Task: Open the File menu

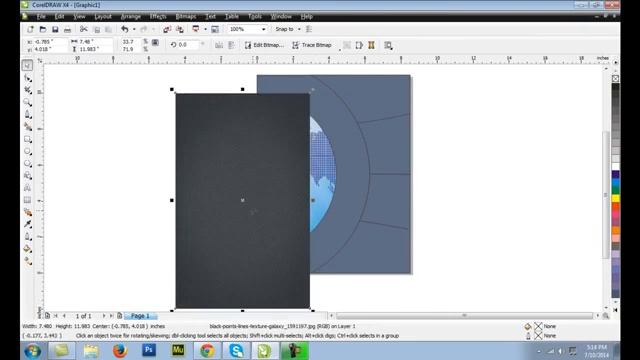Action: click(x=41, y=17)
